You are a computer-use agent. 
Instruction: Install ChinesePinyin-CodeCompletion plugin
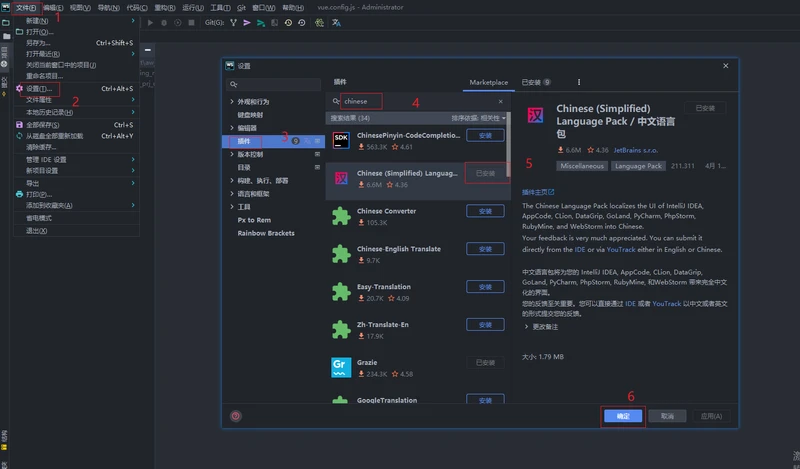click(x=485, y=135)
